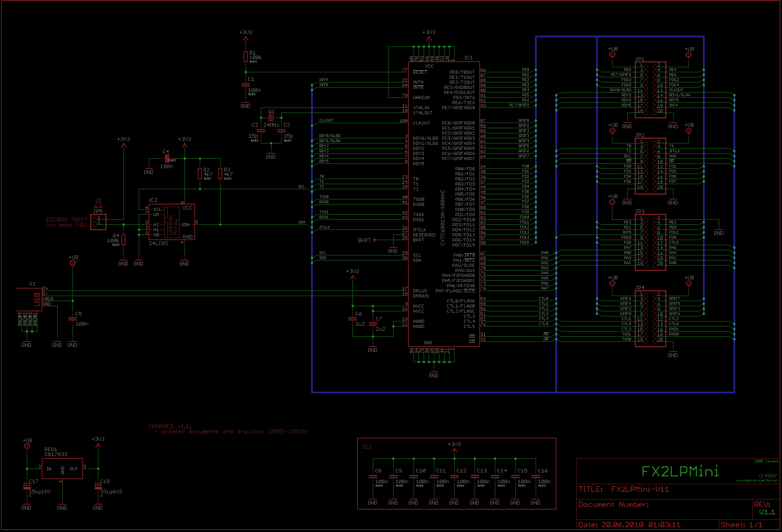This screenshot has height=532, width=782.
Task: Click the PA7/FLAGD/SLCS pin label
Action: click(x=455, y=291)
